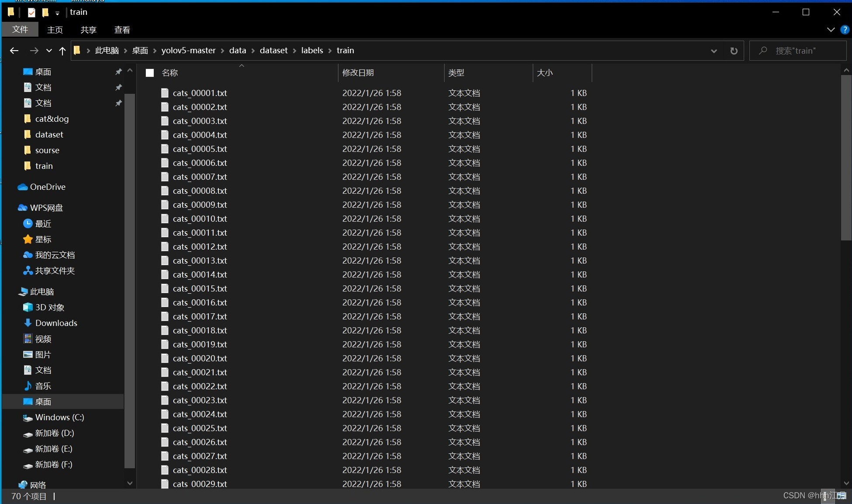The image size is (852, 504).
Task: Click the 桌面 breadcrumb segment
Action: 140,51
